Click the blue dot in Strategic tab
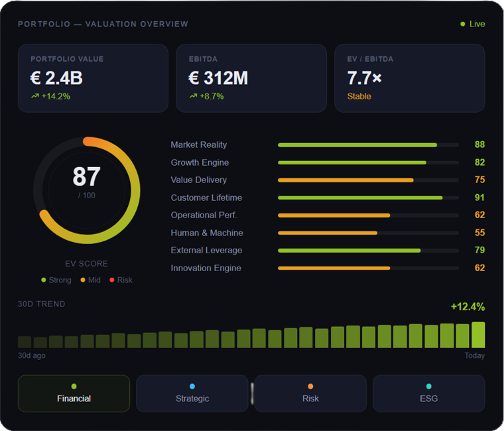The height and width of the screenshot is (431, 504). [192, 387]
